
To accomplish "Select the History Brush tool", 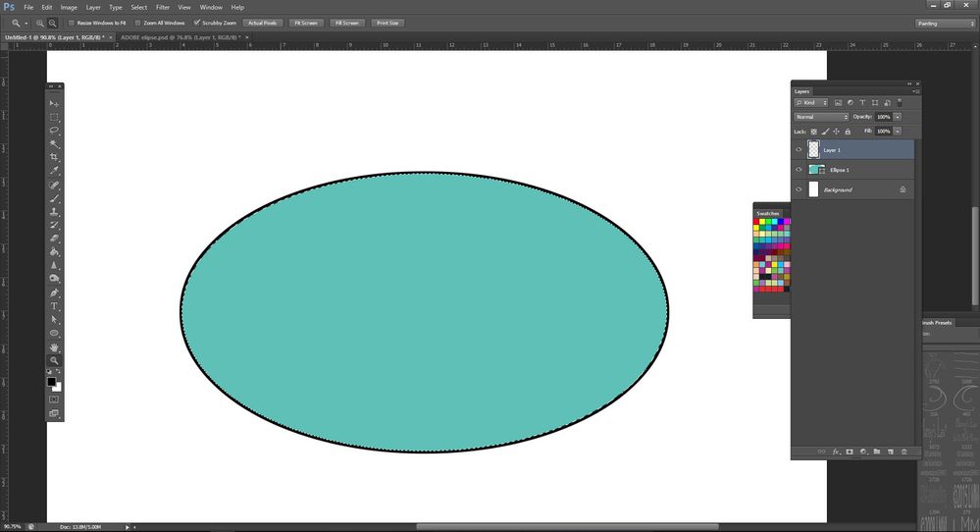I will tap(54, 225).
